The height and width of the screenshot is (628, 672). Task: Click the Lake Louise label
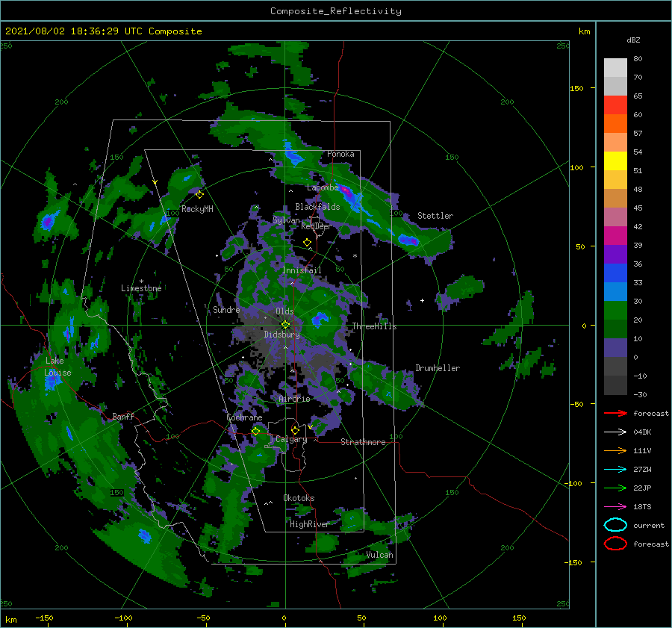(x=57, y=367)
